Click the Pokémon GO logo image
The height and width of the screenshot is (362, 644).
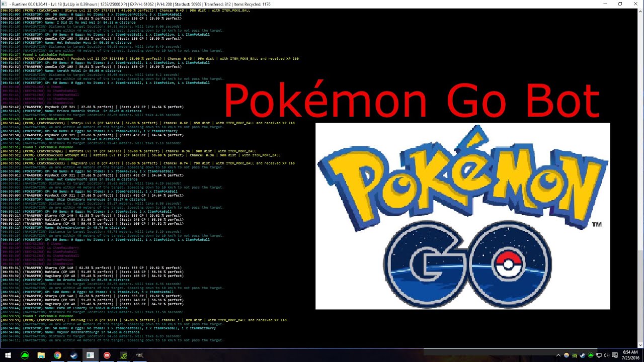pos(462,216)
